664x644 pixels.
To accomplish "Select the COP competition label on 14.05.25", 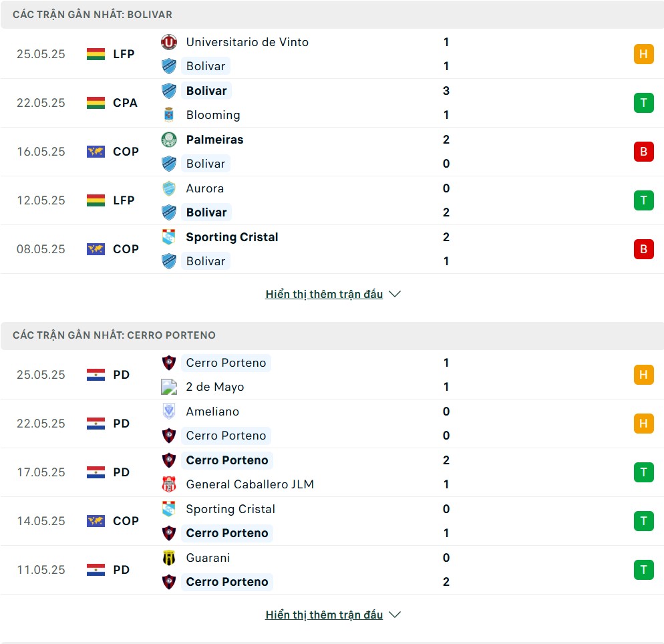I will point(126,521).
